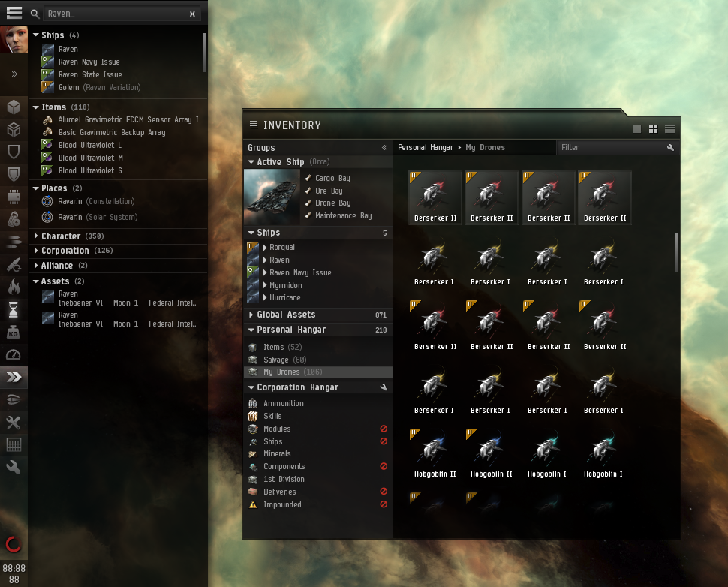Open the flame icon in Neocom
This screenshot has height=587, width=728.
pyautogui.click(x=14, y=287)
